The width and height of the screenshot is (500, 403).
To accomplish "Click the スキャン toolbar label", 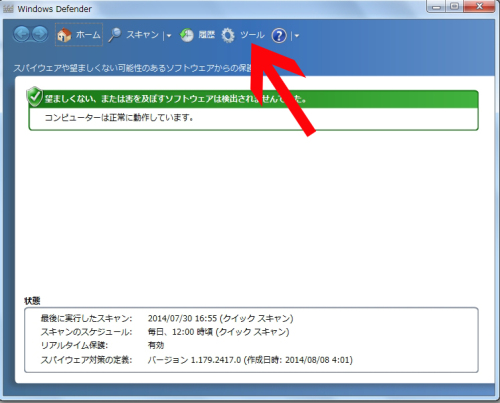I will [x=142, y=35].
